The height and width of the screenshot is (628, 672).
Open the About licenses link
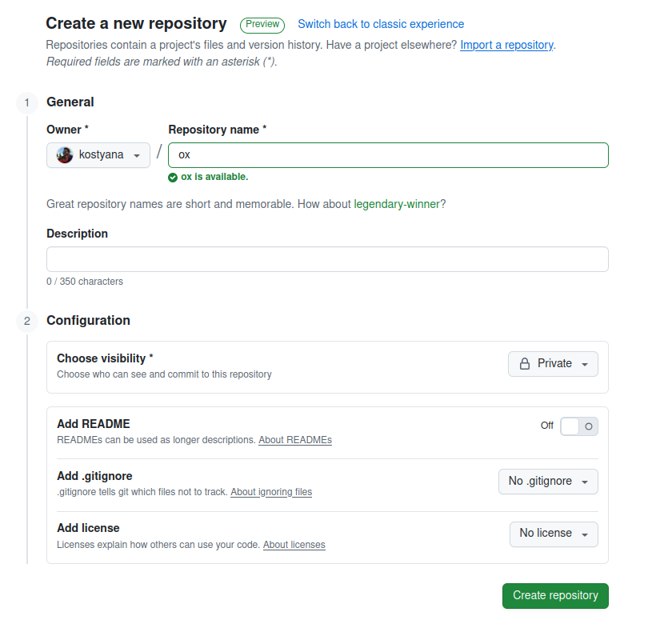coord(294,545)
